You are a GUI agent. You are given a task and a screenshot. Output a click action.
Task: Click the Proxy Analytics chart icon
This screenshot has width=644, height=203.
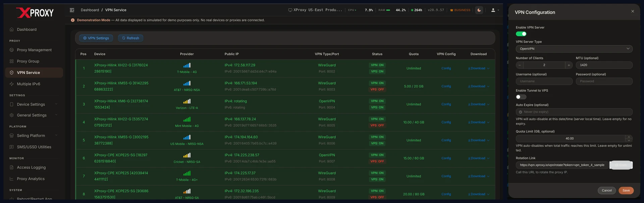(12, 179)
